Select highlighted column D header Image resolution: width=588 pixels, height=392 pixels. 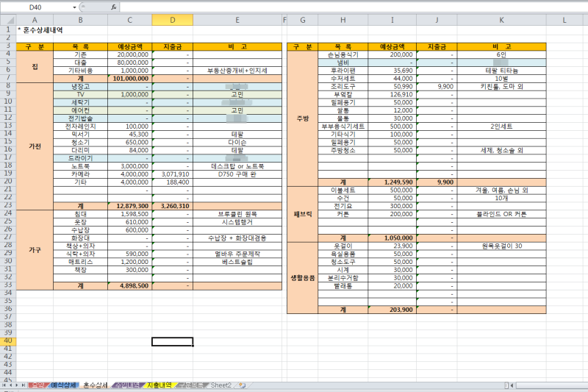[173, 21]
